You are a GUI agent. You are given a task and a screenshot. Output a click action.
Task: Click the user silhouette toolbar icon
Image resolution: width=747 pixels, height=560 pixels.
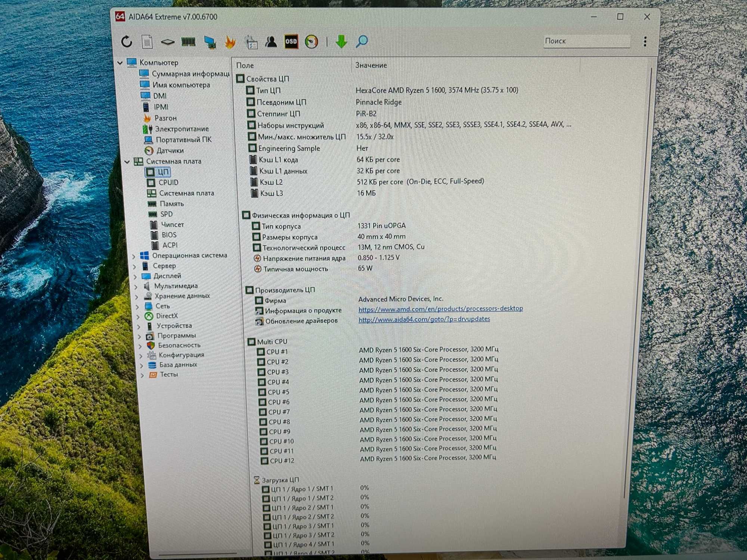[271, 41]
